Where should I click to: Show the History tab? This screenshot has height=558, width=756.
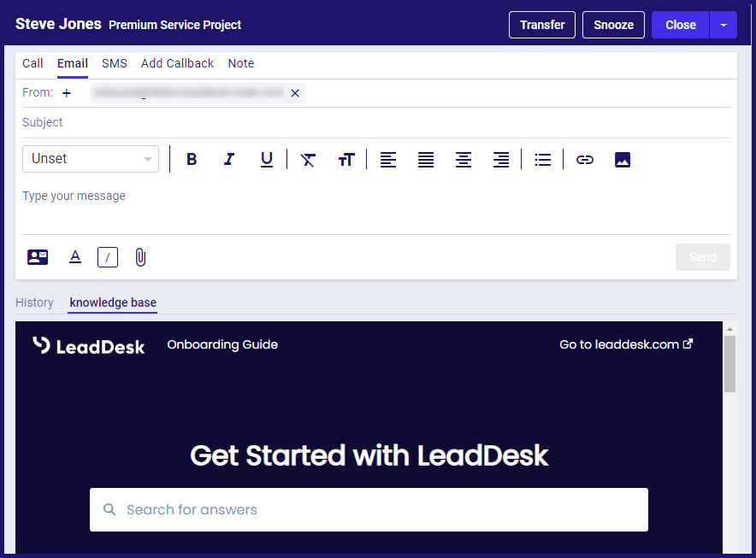point(34,302)
